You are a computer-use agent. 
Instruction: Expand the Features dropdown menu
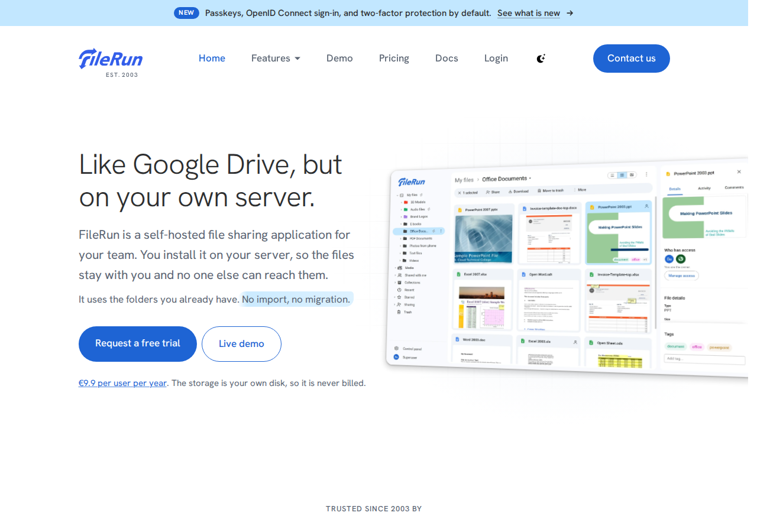(x=276, y=58)
